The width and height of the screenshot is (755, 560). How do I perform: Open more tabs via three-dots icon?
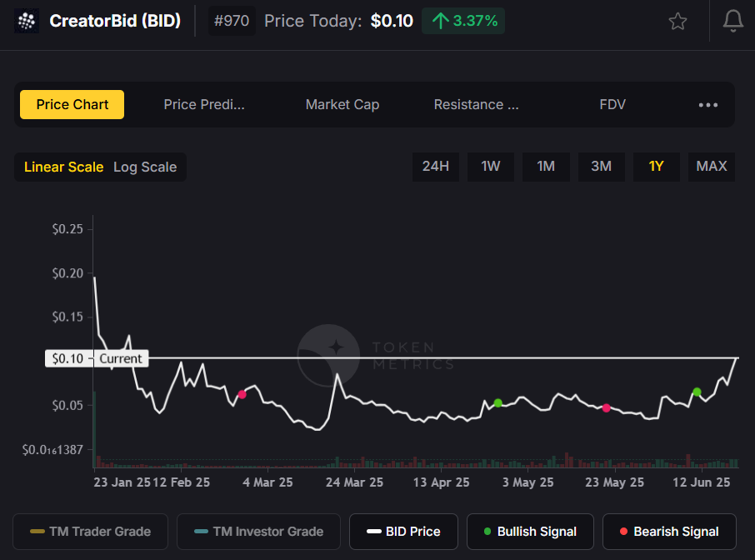pyautogui.click(x=707, y=105)
